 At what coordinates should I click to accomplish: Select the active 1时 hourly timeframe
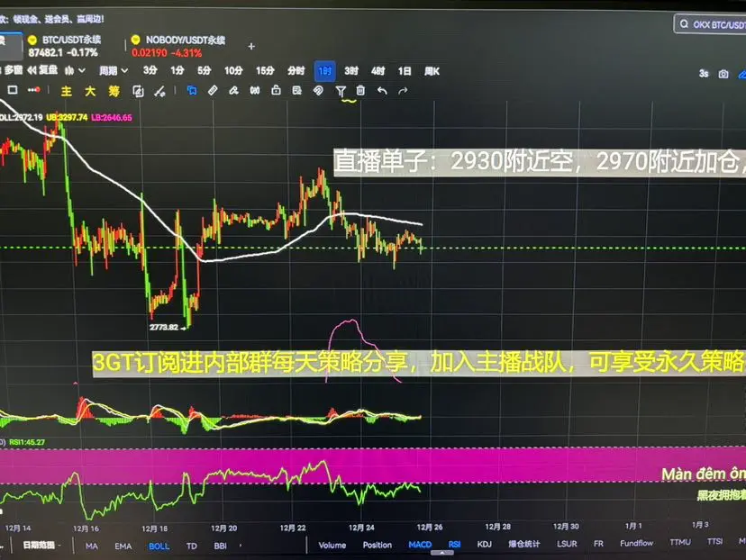tap(325, 71)
